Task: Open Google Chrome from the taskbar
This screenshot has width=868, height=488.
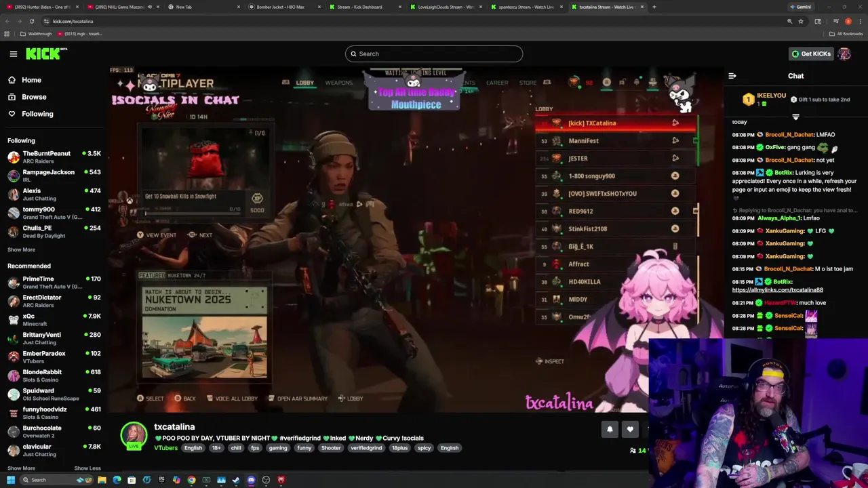Action: point(191,480)
